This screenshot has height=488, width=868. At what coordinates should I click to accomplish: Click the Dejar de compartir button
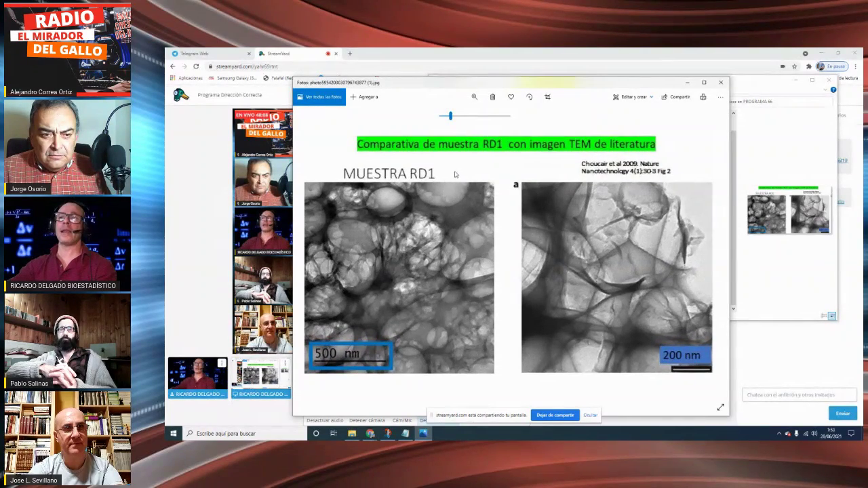(555, 415)
